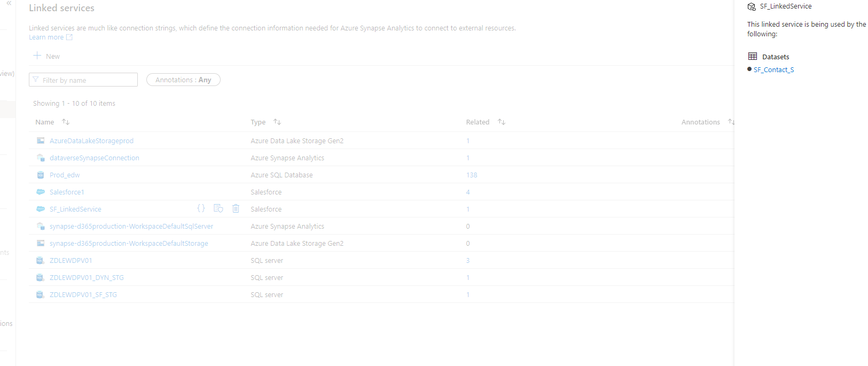The width and height of the screenshot is (868, 366).
Task: Click 'SQL server' type cell for ZDLEWDPV01
Action: click(x=267, y=260)
